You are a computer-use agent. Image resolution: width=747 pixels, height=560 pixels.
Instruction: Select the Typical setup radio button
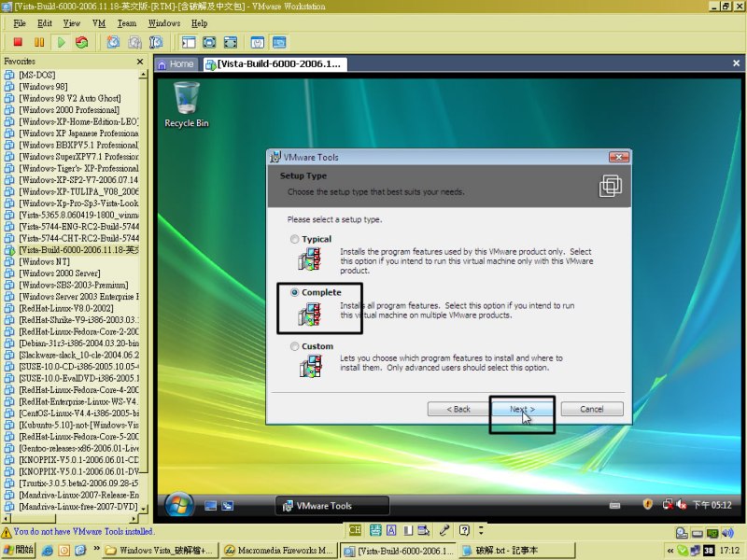pyautogui.click(x=294, y=239)
